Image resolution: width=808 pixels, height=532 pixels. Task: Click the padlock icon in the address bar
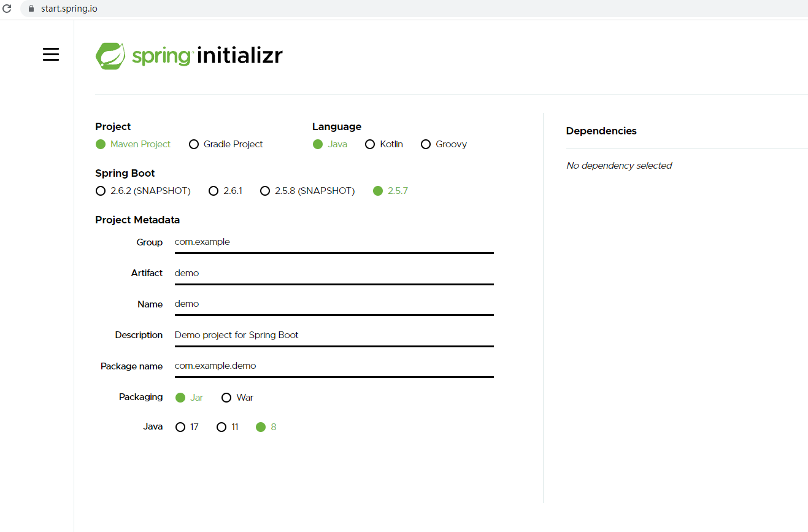[x=32, y=9]
